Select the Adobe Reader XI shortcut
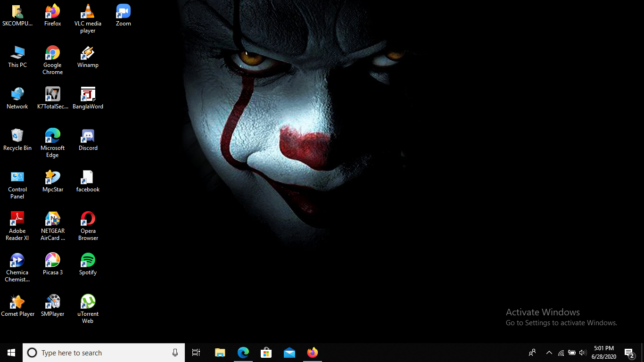The height and width of the screenshot is (362, 644). [17, 226]
